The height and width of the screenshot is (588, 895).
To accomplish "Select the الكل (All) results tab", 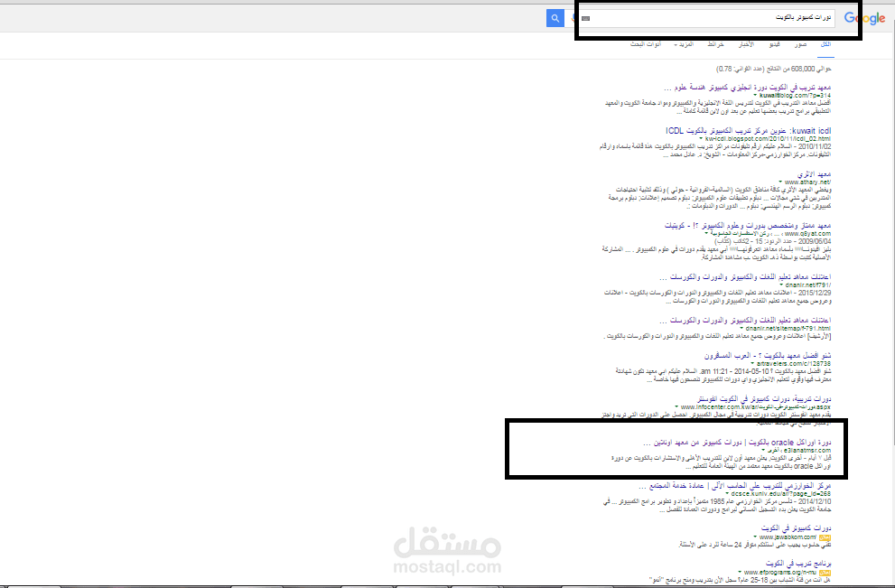I will tap(825, 44).
